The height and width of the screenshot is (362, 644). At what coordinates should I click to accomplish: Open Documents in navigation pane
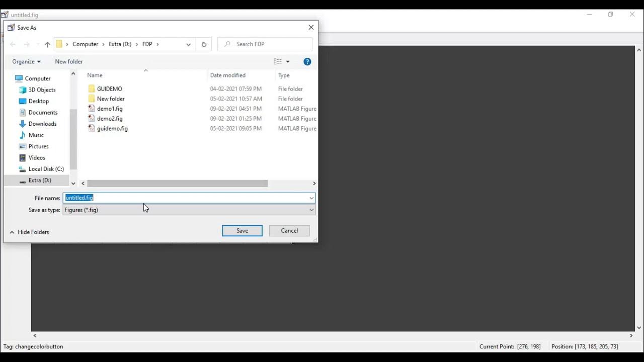tap(43, 113)
